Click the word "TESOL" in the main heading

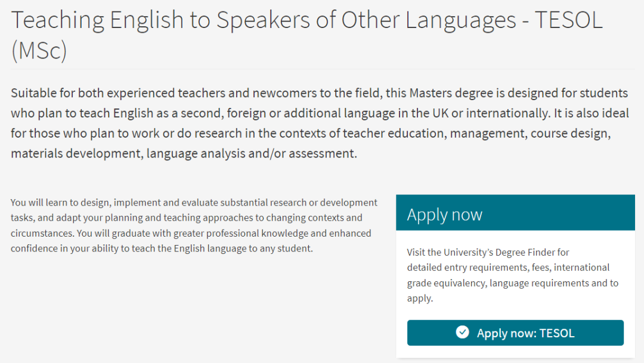[x=568, y=20]
